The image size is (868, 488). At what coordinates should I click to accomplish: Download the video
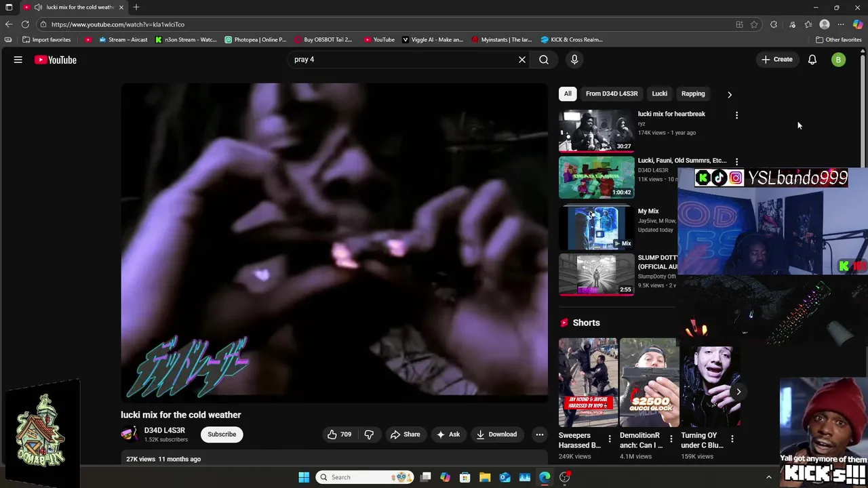[x=496, y=434]
